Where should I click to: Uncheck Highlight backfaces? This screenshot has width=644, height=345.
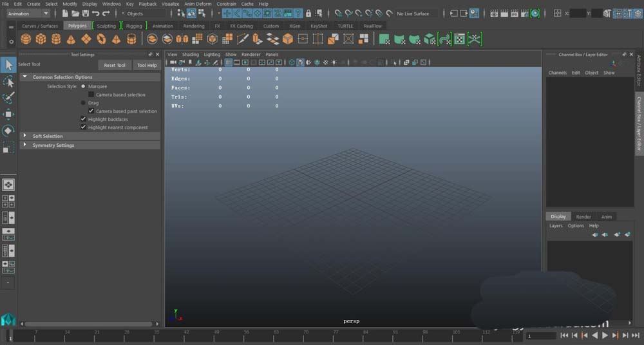point(83,119)
